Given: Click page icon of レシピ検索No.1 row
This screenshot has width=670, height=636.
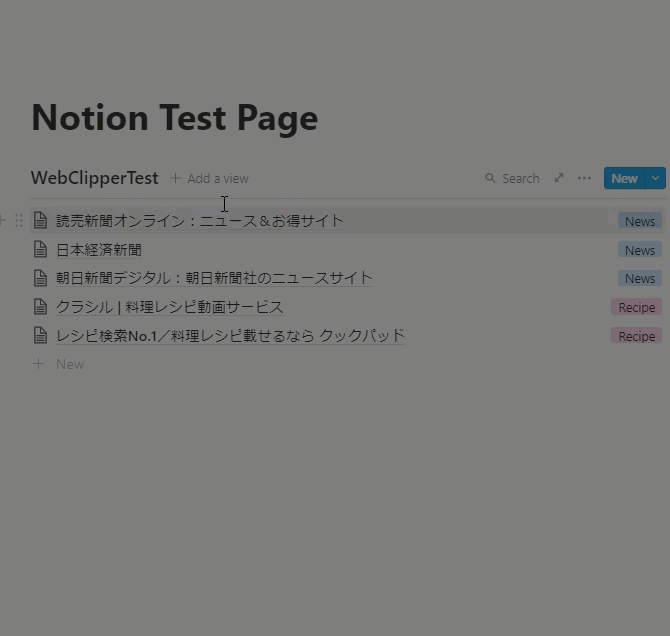Looking at the screenshot, I should point(41,336).
